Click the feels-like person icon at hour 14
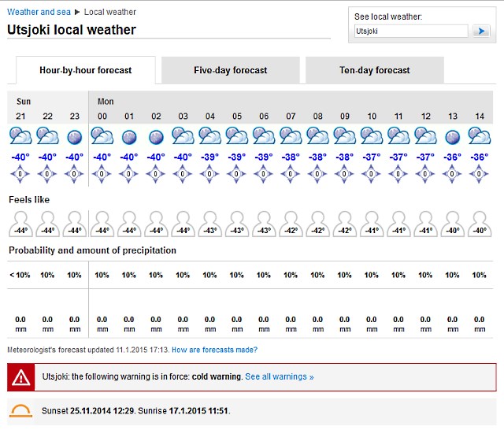The height and width of the screenshot is (430, 504). click(x=480, y=224)
